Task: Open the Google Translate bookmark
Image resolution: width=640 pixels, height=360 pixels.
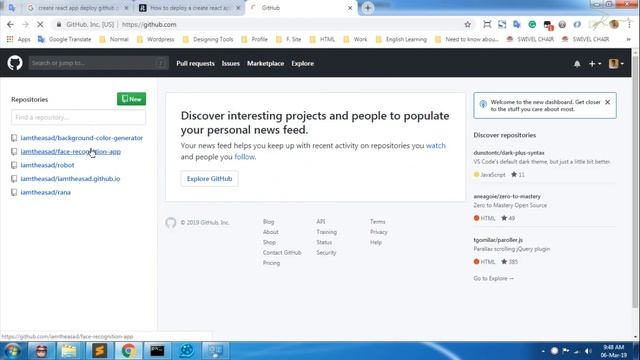Action: click(64, 39)
